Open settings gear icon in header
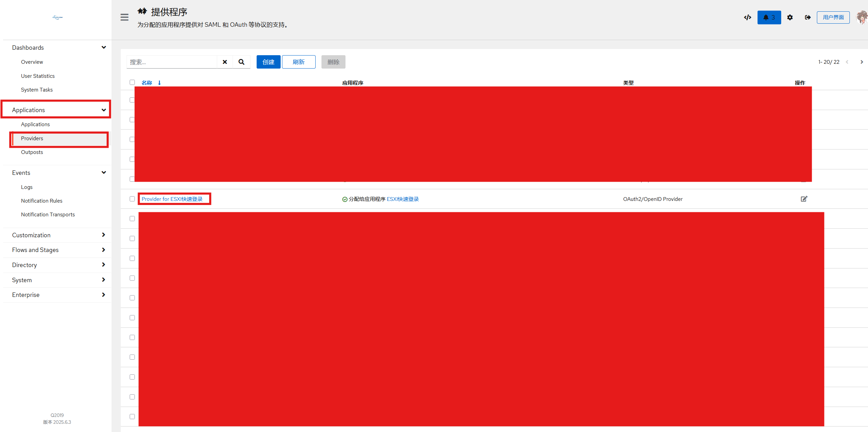 790,17
